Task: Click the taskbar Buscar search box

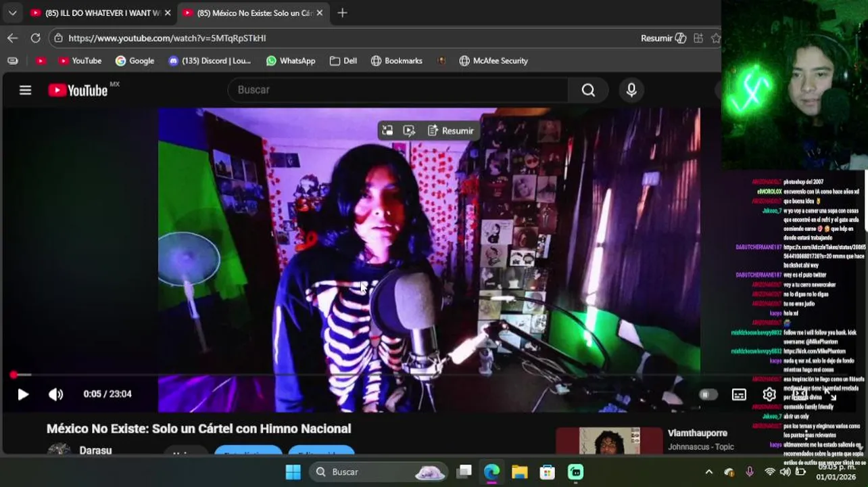Action: pyautogui.click(x=379, y=471)
